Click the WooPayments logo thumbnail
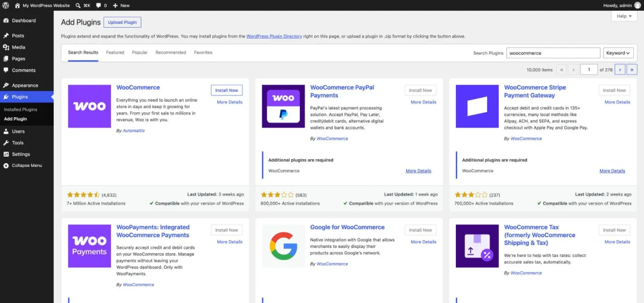The width and height of the screenshot is (644, 303). click(89, 246)
